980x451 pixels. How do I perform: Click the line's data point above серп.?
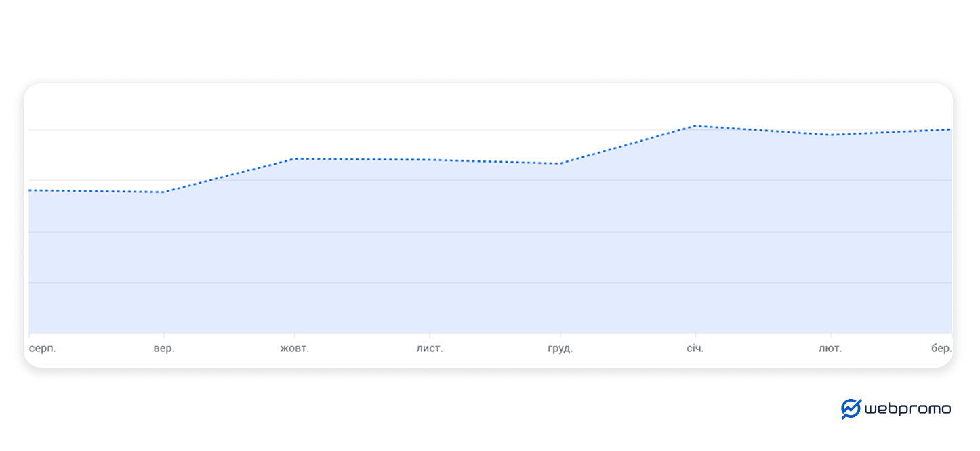tap(30, 190)
